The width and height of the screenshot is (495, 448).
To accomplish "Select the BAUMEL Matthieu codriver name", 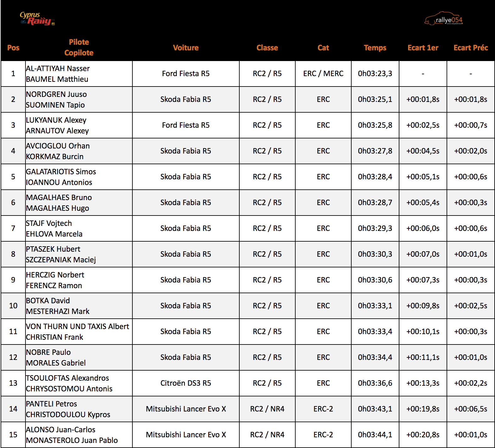I will pyautogui.click(x=57, y=79).
